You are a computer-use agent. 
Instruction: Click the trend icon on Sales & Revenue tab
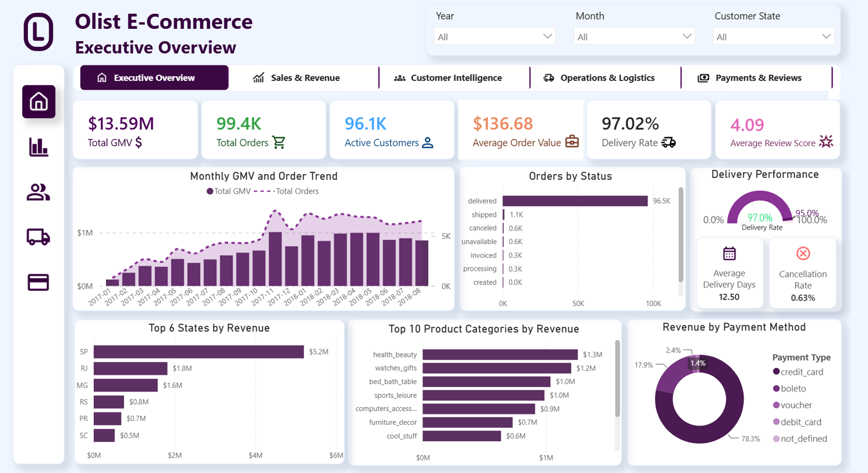tap(259, 77)
